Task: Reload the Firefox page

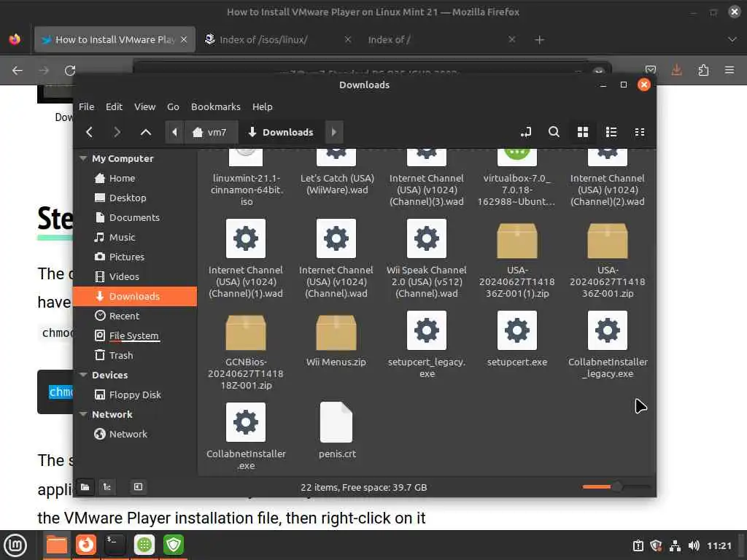Action: [70, 71]
